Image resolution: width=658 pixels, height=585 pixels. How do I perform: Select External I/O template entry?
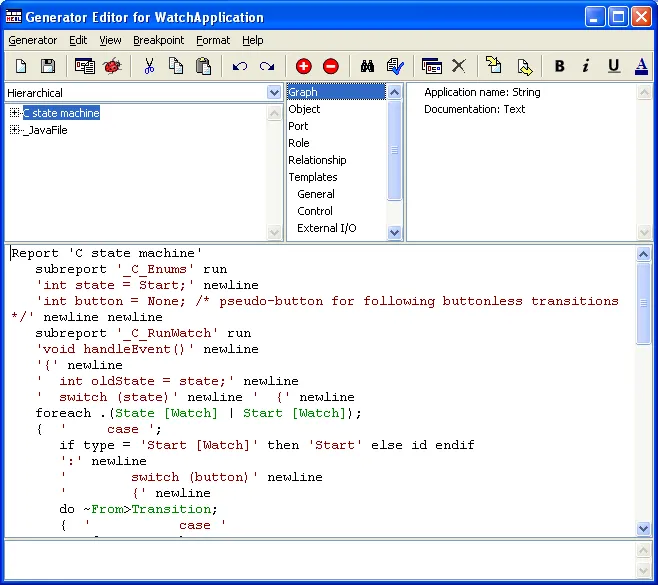click(326, 228)
